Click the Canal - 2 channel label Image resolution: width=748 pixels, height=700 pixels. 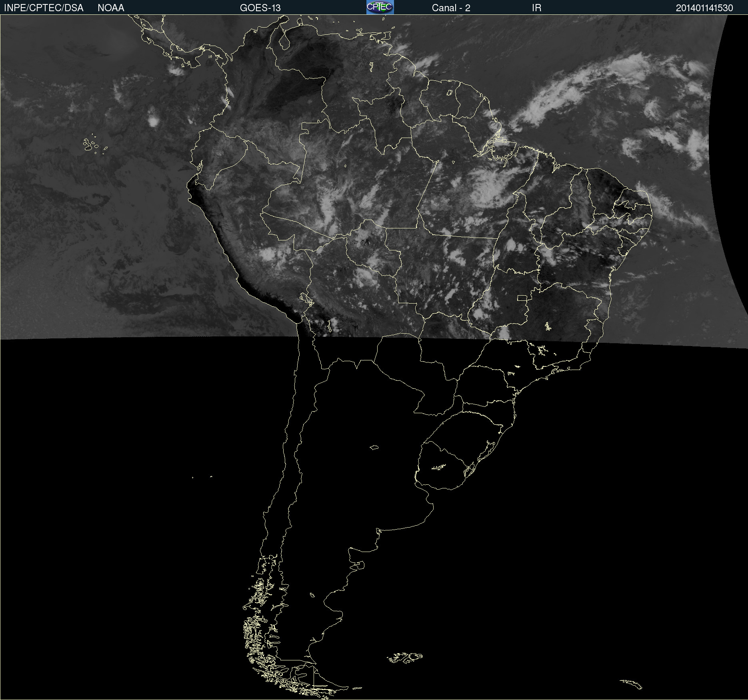pos(451,8)
